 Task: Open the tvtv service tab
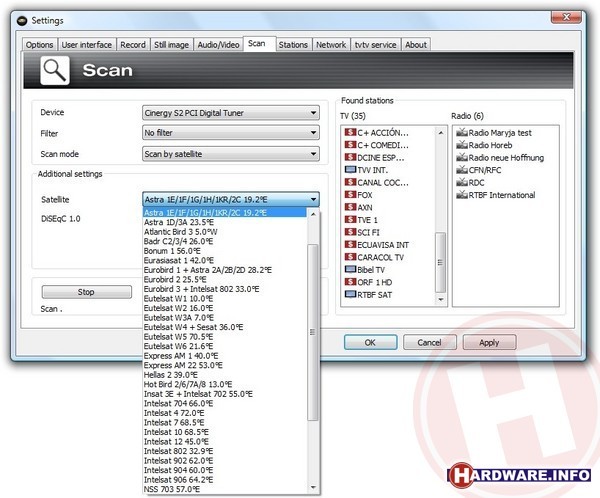click(375, 45)
